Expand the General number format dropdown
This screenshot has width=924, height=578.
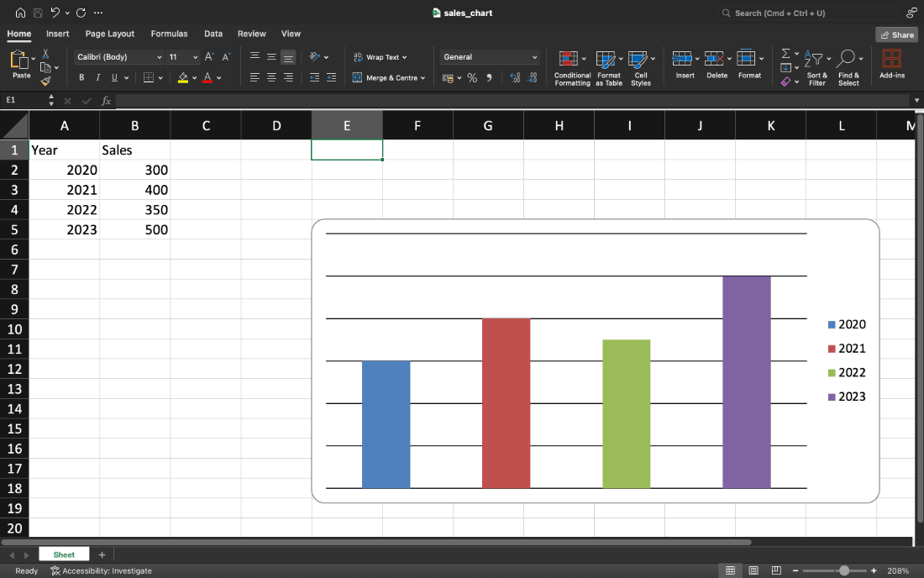coord(534,57)
